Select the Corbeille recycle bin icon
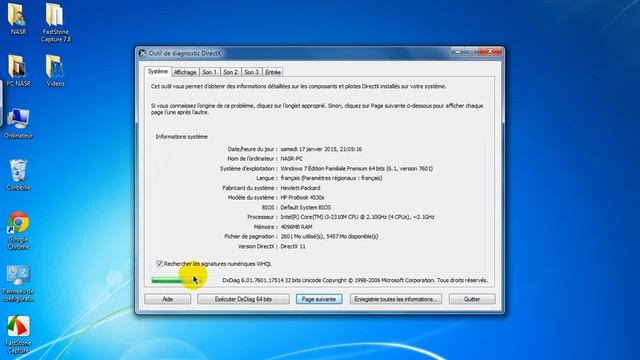 (18, 175)
